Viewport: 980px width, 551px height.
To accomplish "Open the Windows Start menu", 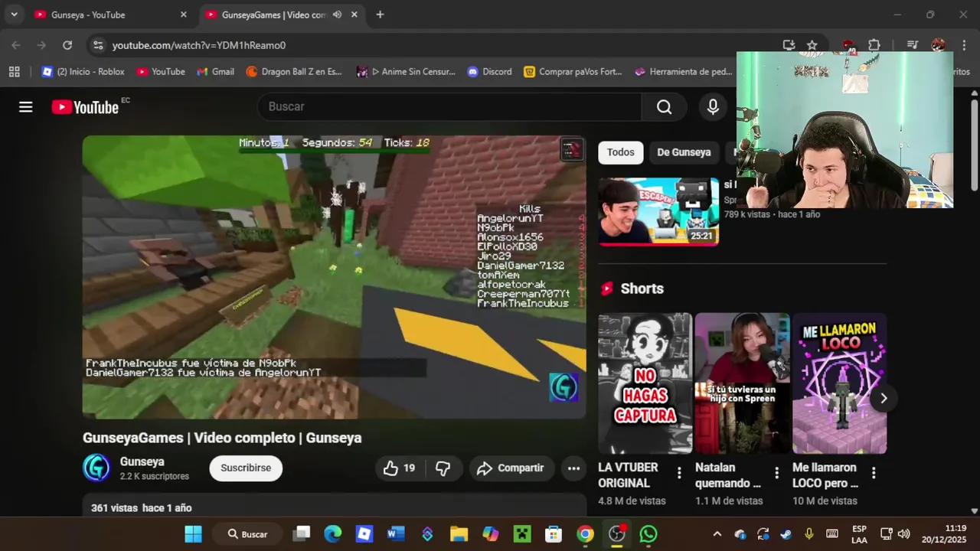I will 193,534.
